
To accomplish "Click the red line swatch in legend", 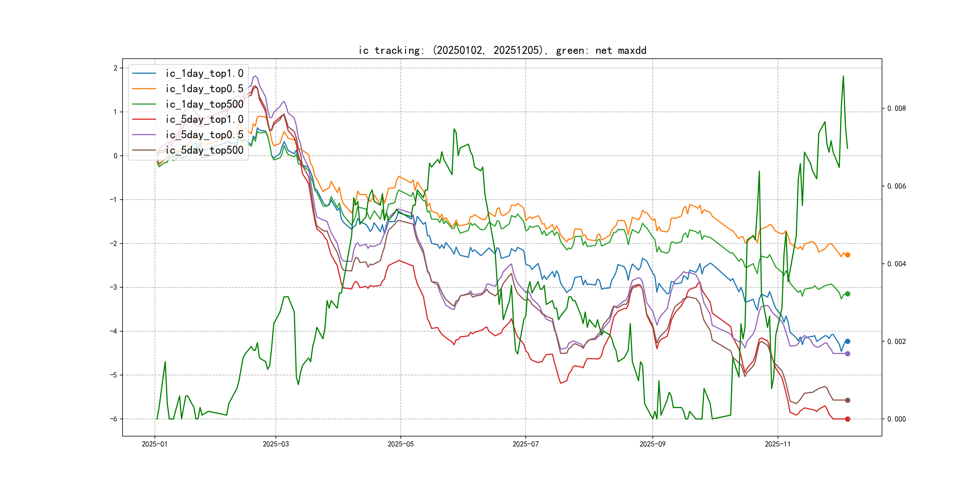I will pyautogui.click(x=144, y=119).
